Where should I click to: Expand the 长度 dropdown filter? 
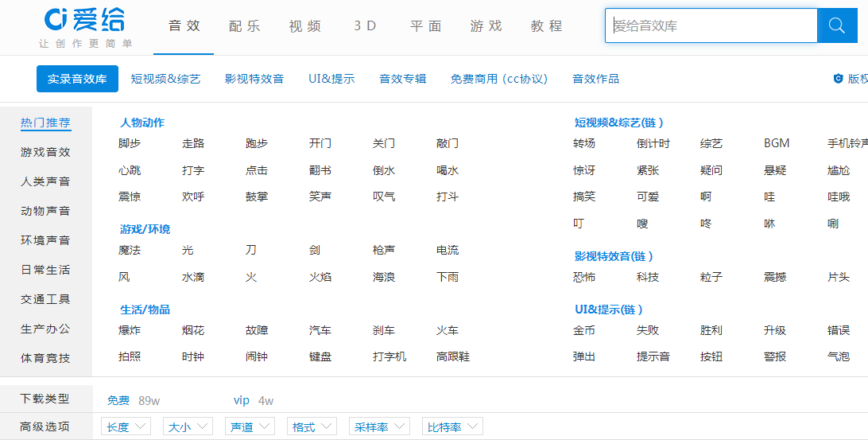click(126, 427)
